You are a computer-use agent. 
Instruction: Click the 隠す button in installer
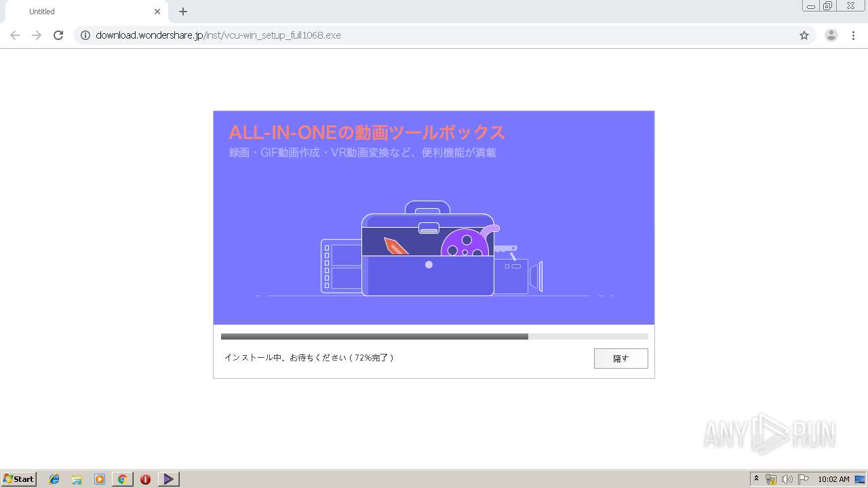click(x=621, y=359)
